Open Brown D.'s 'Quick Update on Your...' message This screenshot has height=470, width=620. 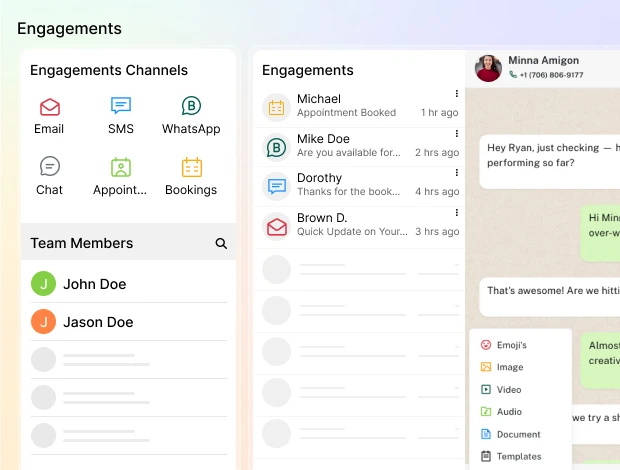tap(352, 232)
